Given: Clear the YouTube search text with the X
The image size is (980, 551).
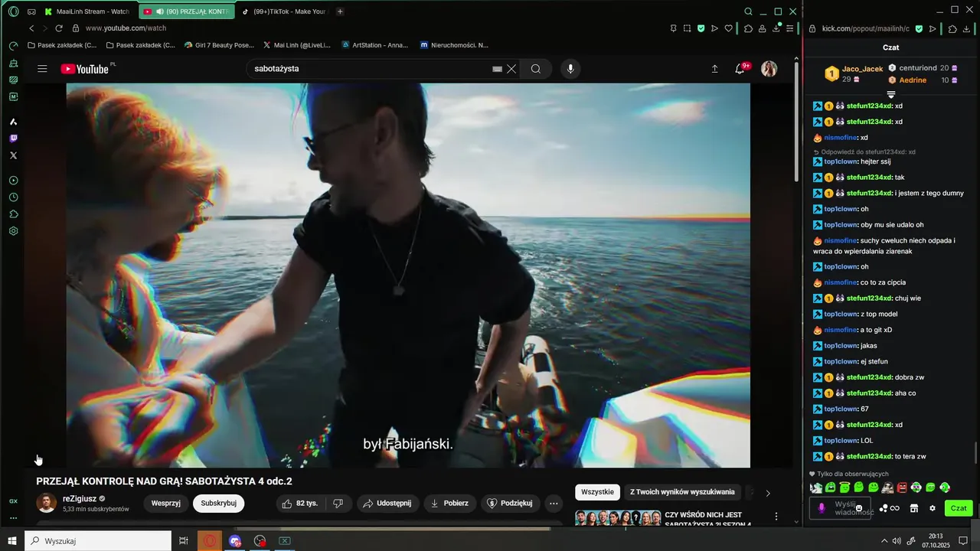Looking at the screenshot, I should pyautogui.click(x=511, y=69).
